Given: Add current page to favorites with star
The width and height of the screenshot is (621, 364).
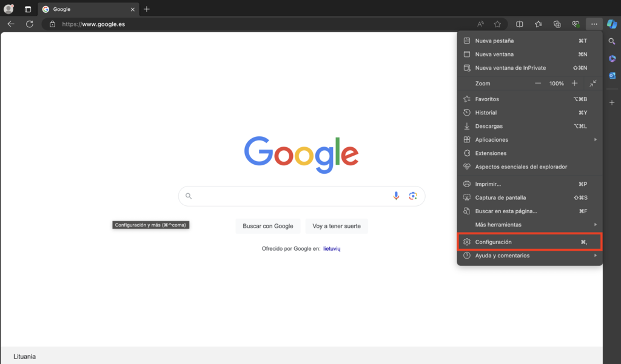Looking at the screenshot, I should pos(497,24).
